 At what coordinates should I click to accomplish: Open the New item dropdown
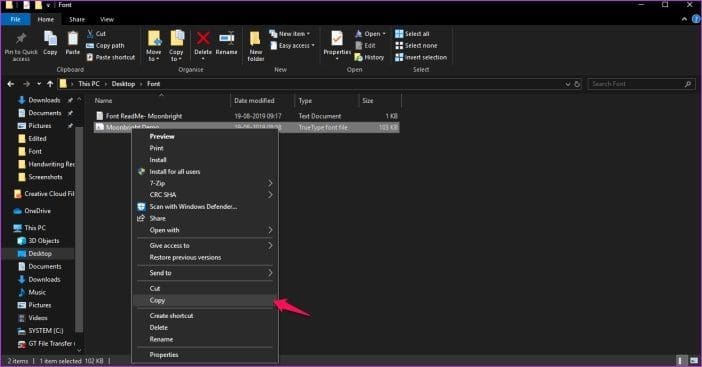290,34
